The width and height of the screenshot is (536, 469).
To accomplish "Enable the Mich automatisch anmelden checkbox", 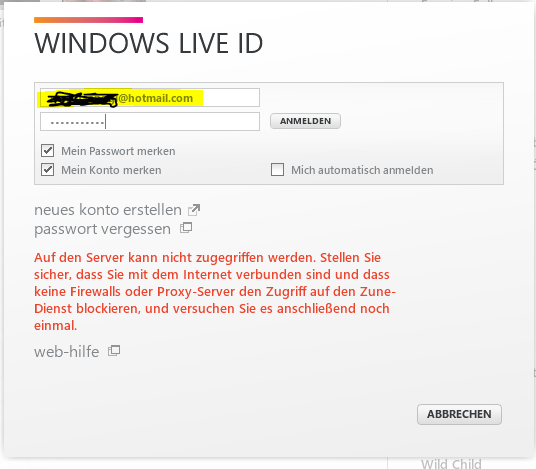I will pyautogui.click(x=277, y=170).
